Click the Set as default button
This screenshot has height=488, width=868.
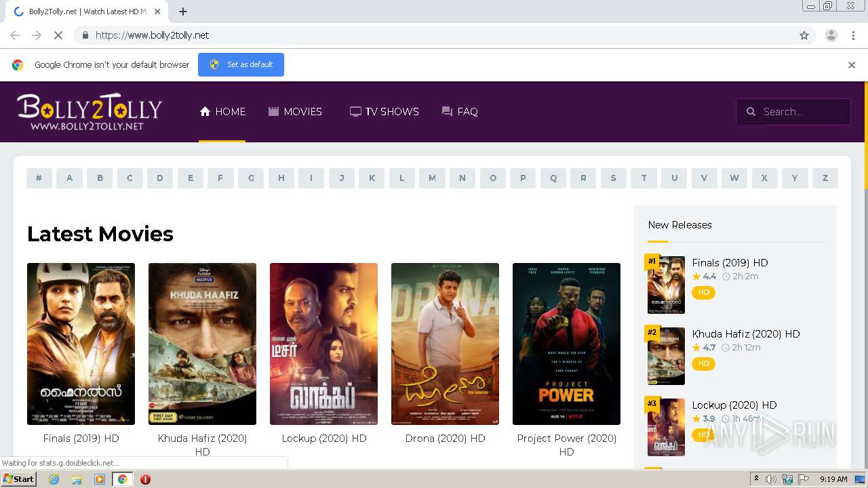click(x=241, y=64)
